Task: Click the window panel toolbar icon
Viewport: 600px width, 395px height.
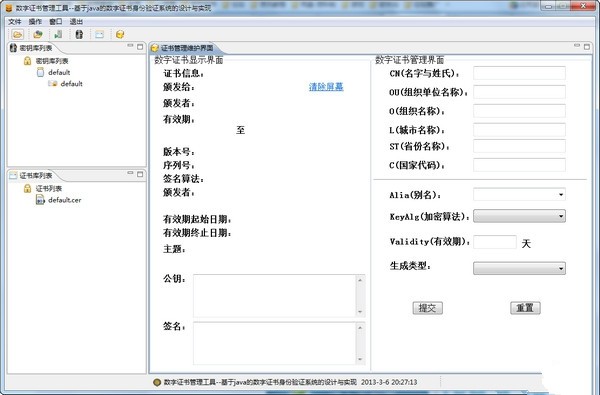Action: point(99,34)
